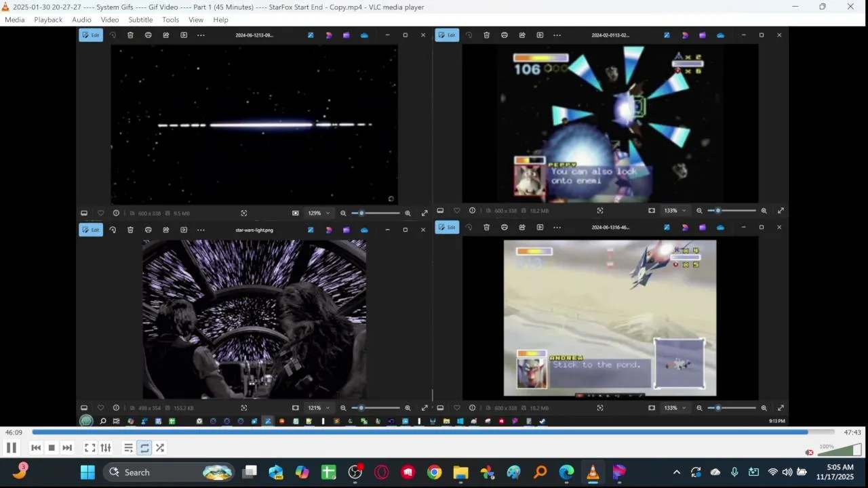Screen dimensions: 868x488
Task: Expand the 121% zoom dropdown
Action: [x=319, y=408]
